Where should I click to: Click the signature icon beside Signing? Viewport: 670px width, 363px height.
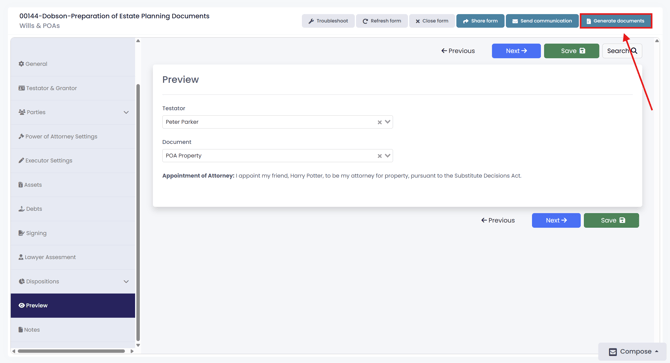pyautogui.click(x=21, y=233)
